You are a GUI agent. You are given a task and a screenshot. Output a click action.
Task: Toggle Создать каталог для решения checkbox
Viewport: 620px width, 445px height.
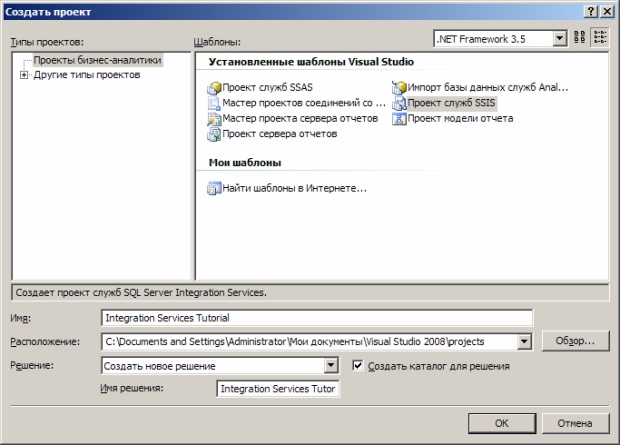358,367
